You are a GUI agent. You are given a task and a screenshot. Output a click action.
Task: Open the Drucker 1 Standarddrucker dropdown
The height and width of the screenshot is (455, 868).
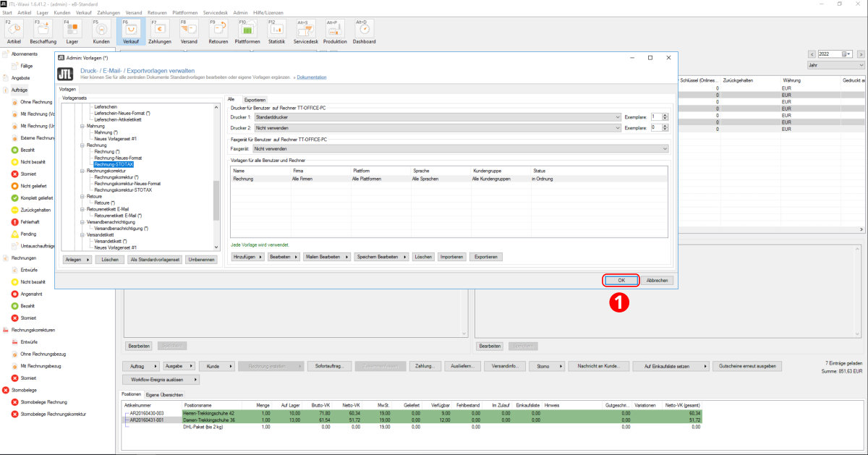coord(437,116)
